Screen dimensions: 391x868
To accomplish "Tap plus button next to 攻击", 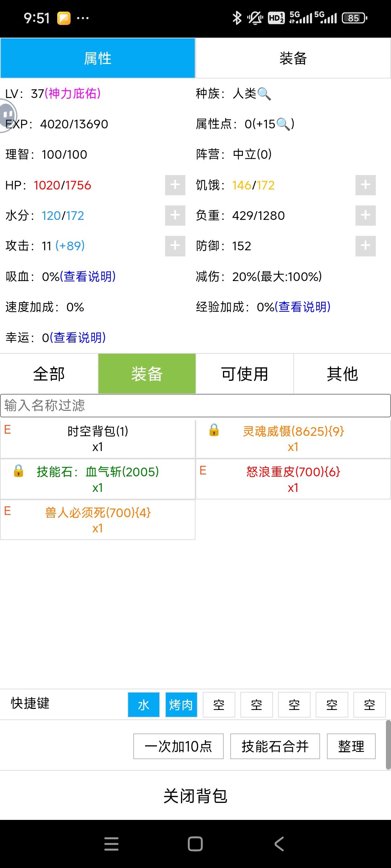I will [x=175, y=246].
